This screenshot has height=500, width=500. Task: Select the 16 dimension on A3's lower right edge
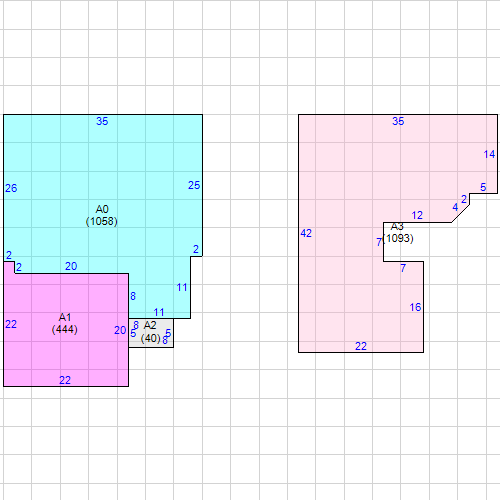(x=415, y=307)
